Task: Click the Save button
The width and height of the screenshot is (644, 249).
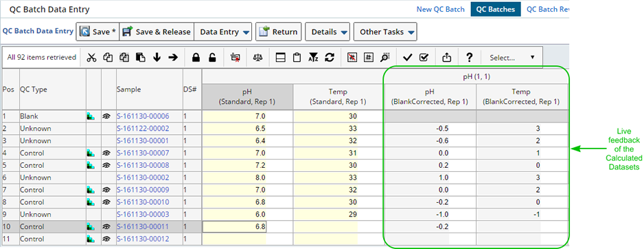Action: 97,32
